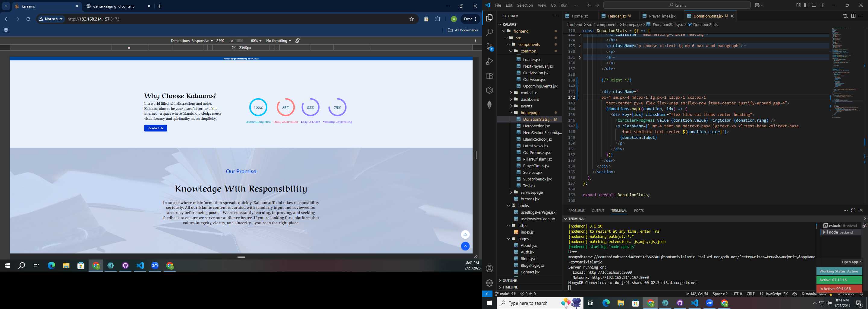The image size is (868, 309).
Task: Open the Explorer view in VS Code activity bar
Action: 489,18
